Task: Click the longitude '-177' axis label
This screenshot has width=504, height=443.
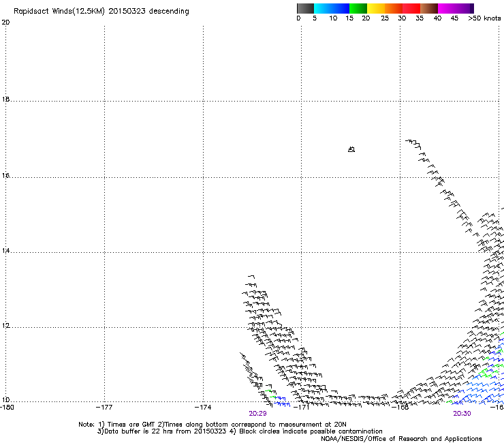Action: [x=104, y=407]
